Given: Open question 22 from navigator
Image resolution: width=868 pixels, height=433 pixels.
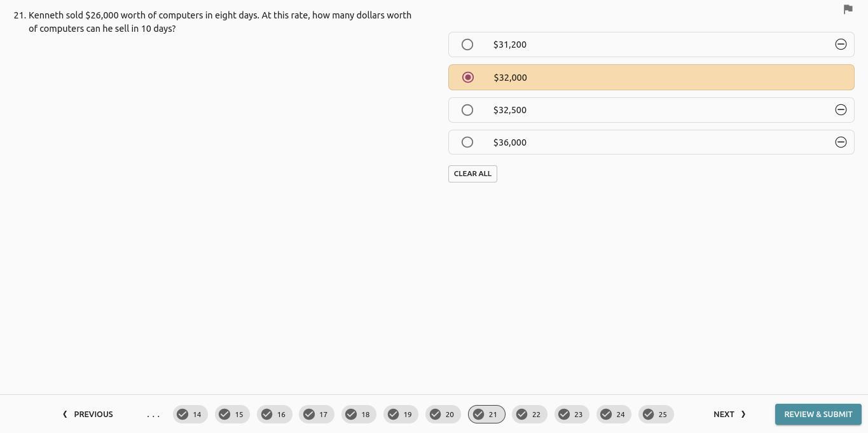Looking at the screenshot, I should [x=529, y=415].
